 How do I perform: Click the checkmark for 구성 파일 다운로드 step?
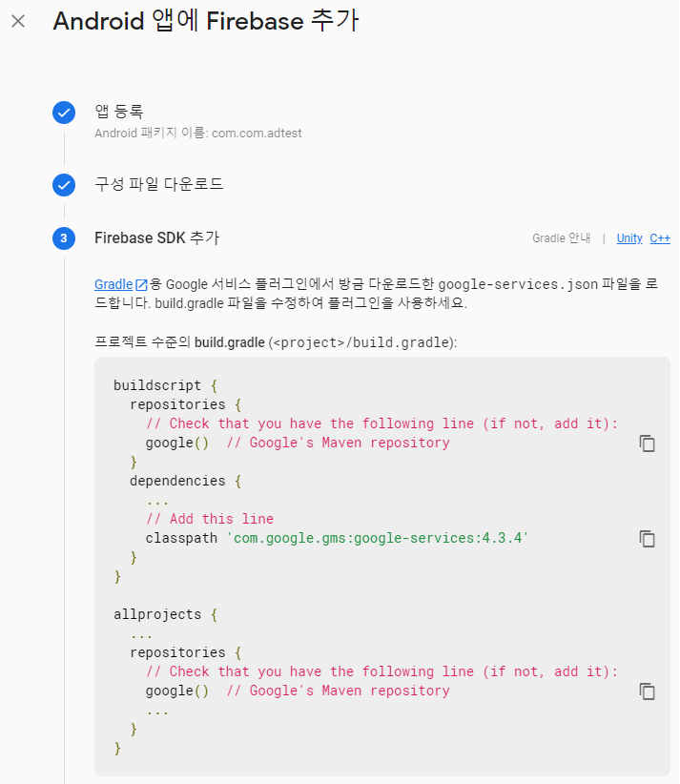point(63,185)
